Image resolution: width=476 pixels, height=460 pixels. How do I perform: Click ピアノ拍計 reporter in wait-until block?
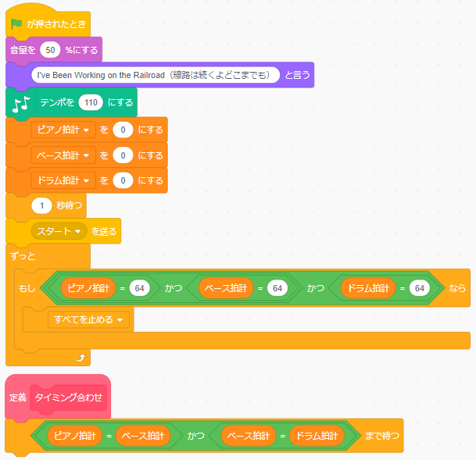(x=75, y=436)
